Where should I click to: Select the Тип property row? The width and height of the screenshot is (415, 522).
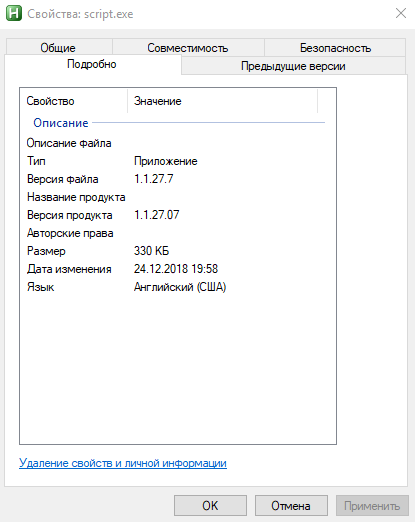click(178, 161)
